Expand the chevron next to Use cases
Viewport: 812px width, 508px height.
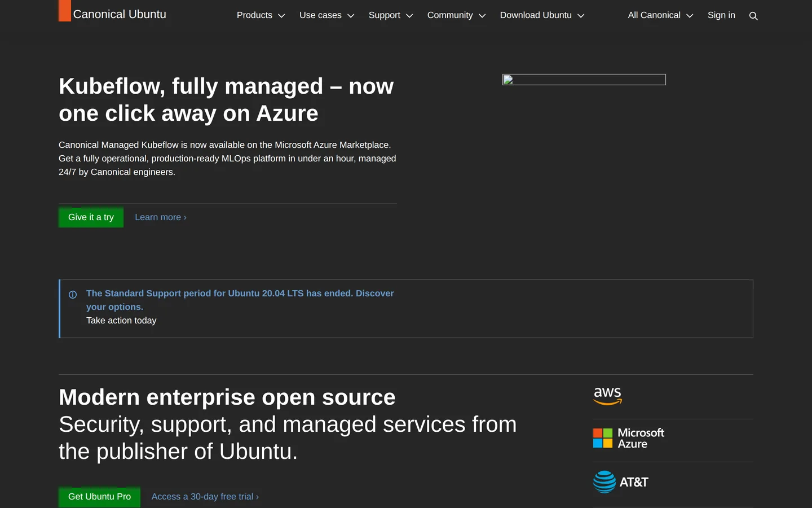(x=351, y=16)
